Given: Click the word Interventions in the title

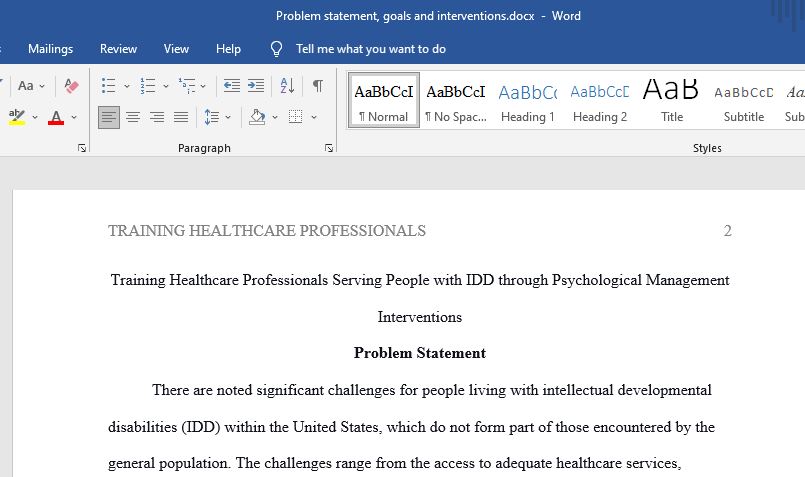Looking at the screenshot, I should pyautogui.click(x=419, y=317).
